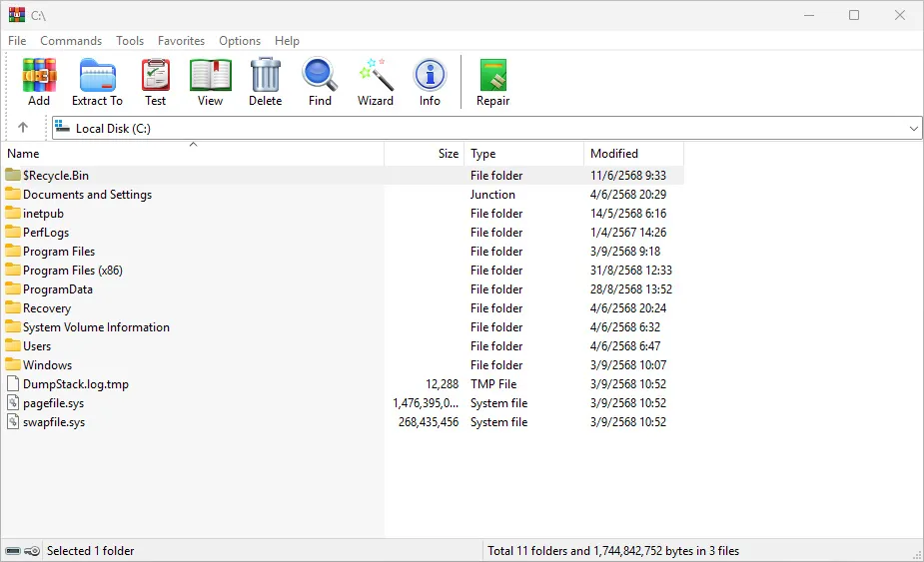Image resolution: width=924 pixels, height=562 pixels.
Task: Click the Repair toolbar icon
Action: coord(493,76)
